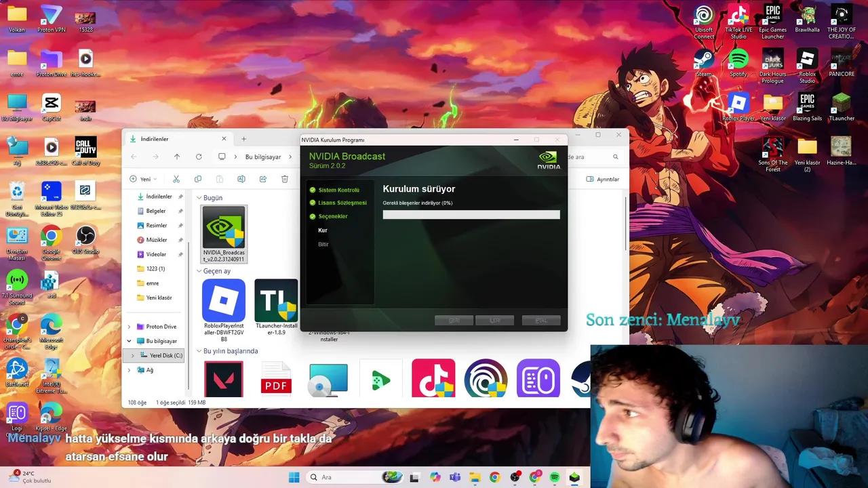Open Ubisoft Connect desktop shortcut
The width and height of the screenshot is (868, 488).
point(704,22)
